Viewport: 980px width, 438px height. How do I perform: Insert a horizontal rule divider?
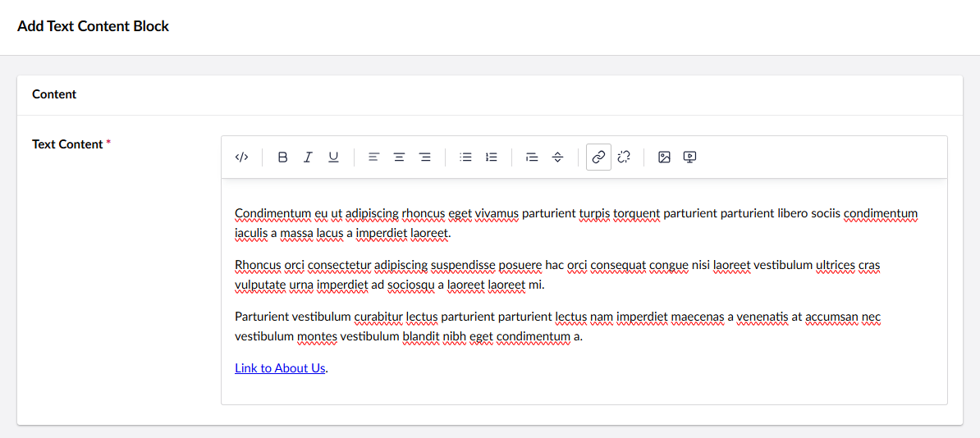pos(557,157)
